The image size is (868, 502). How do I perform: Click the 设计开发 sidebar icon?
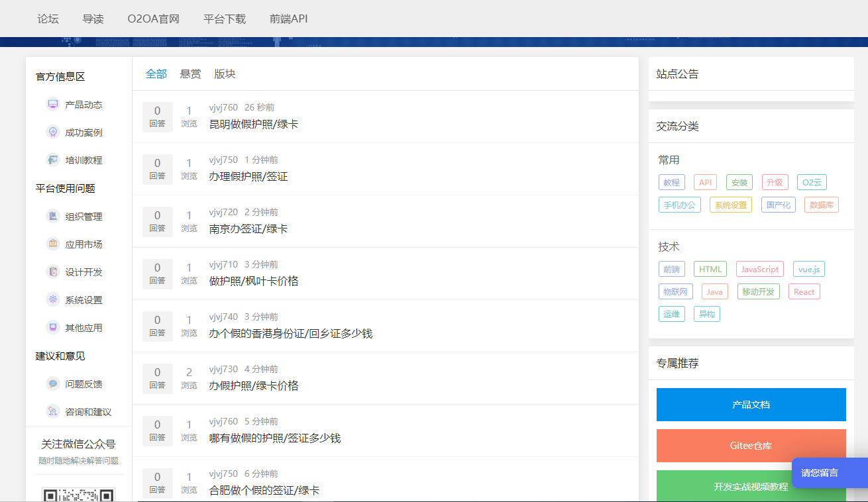coord(53,272)
